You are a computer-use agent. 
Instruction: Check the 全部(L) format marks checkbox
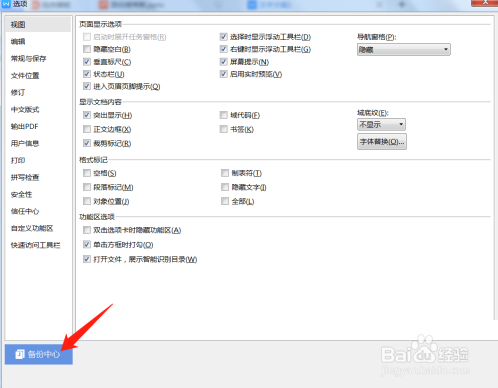pos(225,201)
